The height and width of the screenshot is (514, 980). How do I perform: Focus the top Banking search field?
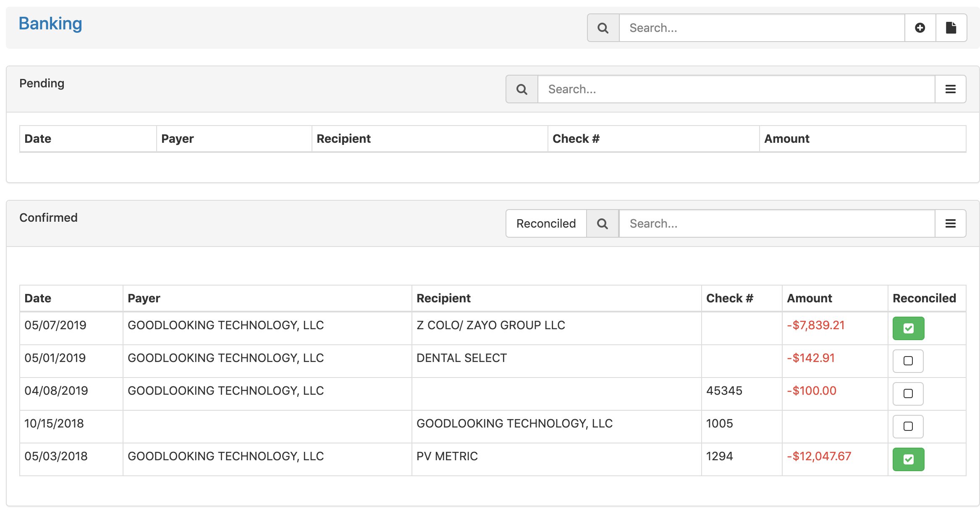(762, 28)
